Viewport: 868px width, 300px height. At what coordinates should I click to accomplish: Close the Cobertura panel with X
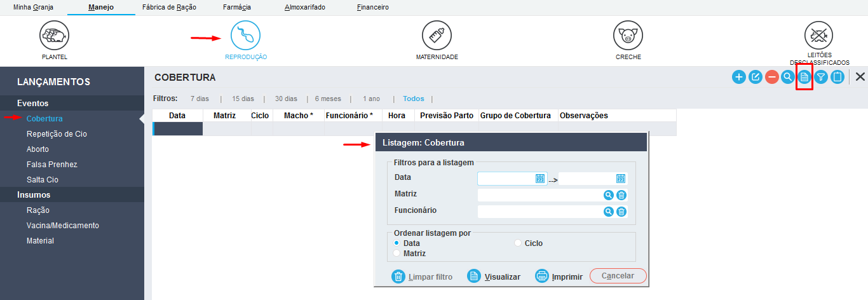[860, 77]
